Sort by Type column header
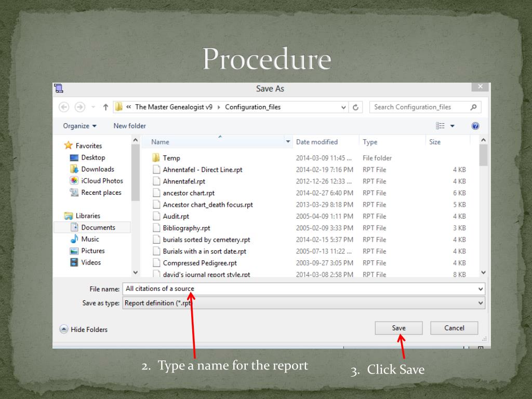This screenshot has height=399, width=532. (370, 142)
